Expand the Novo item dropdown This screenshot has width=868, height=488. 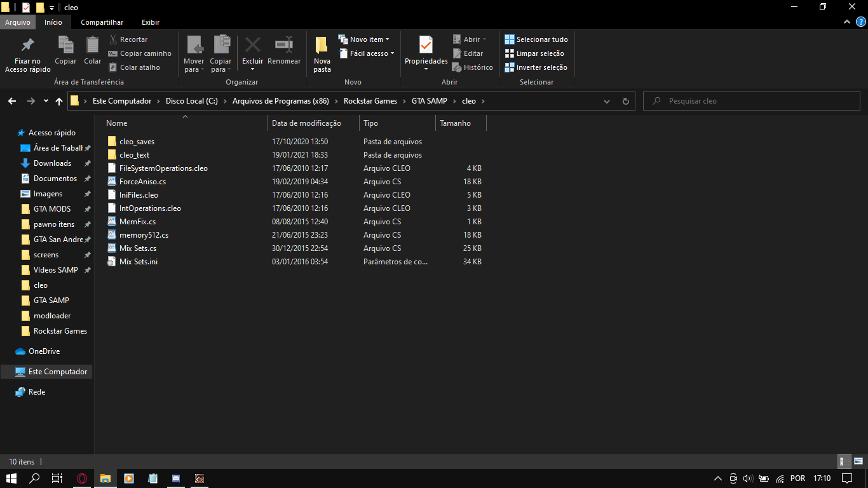364,39
